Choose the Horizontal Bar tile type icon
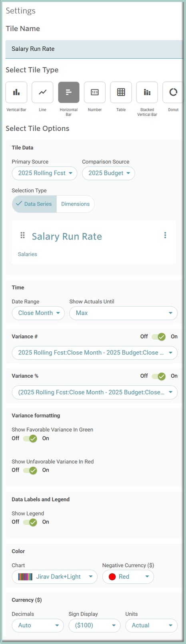186x644 pixels. (x=69, y=92)
